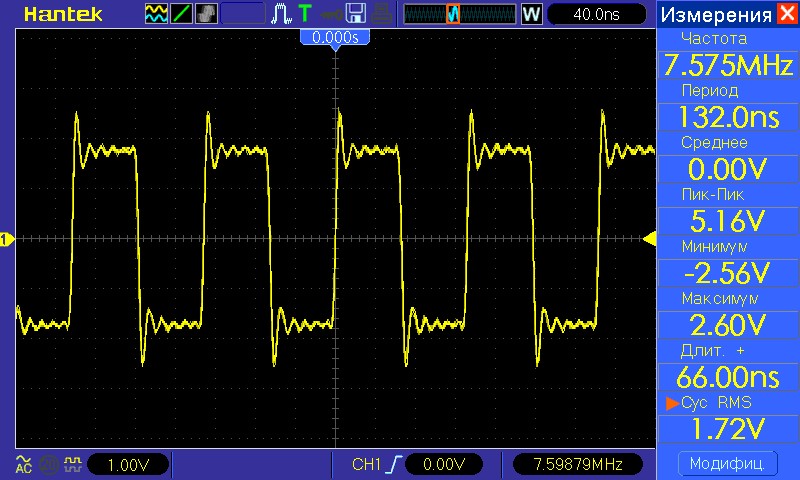The image size is (800, 480).
Task: Click the key lock icon
Action: (331, 15)
